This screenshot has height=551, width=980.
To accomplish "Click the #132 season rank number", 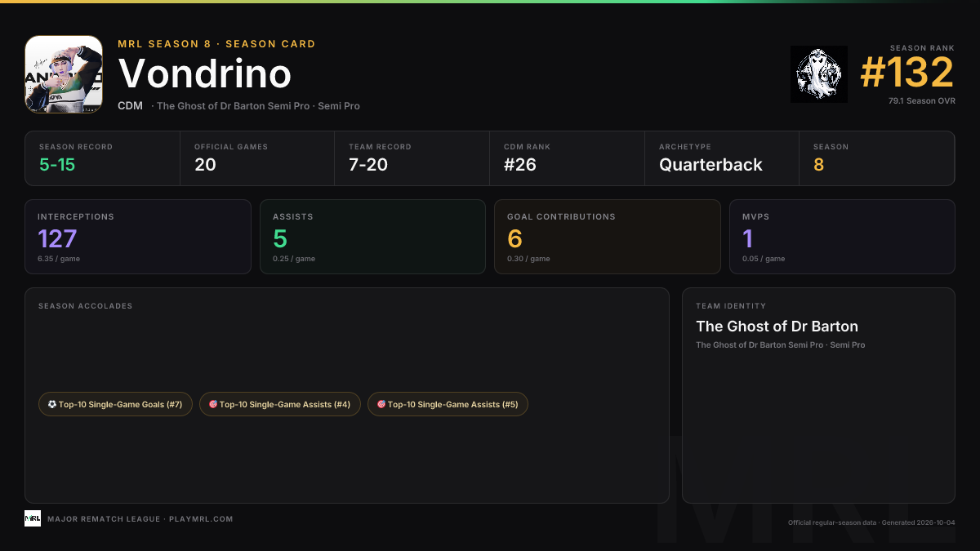I will (x=907, y=73).
